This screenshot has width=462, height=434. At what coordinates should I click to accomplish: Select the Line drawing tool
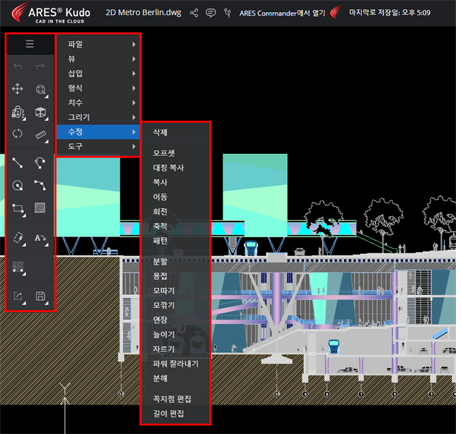pyautogui.click(x=18, y=163)
